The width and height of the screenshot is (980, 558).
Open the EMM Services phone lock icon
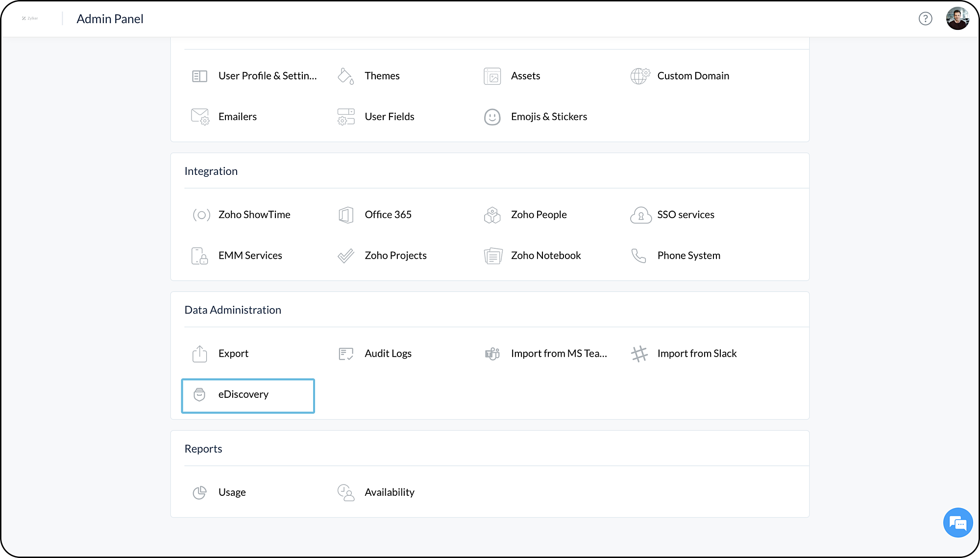click(200, 256)
